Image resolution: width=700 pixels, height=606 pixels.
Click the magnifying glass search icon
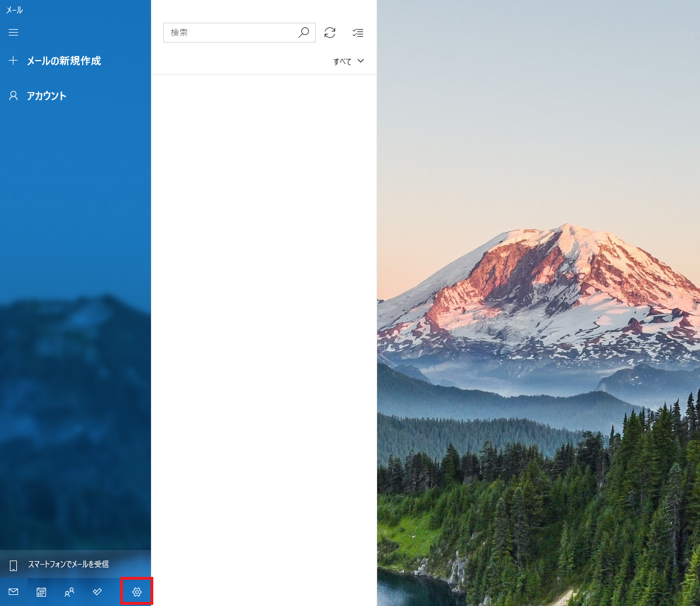(x=304, y=33)
